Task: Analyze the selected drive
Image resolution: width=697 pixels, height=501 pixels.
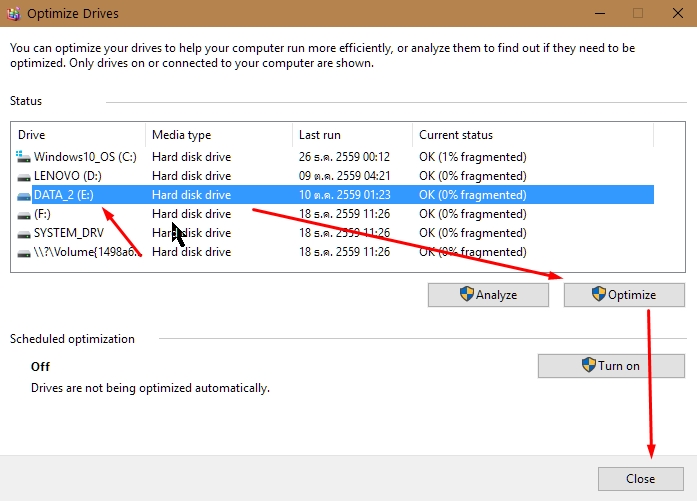Action: 488,295
